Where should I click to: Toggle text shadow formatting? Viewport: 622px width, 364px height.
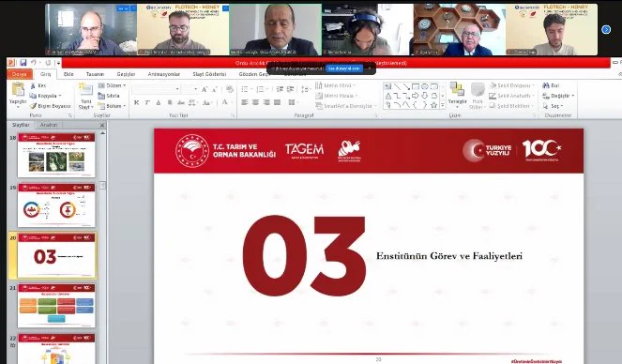click(x=170, y=102)
